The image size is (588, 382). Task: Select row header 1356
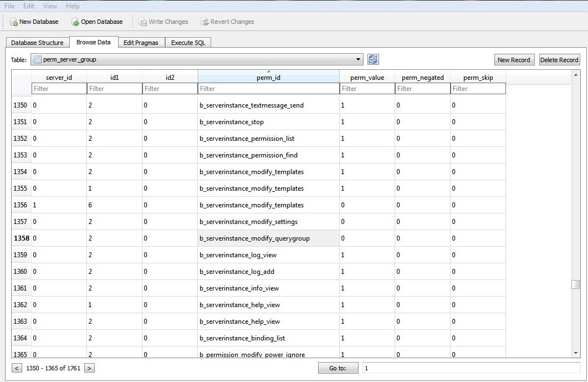pyautogui.click(x=21, y=205)
